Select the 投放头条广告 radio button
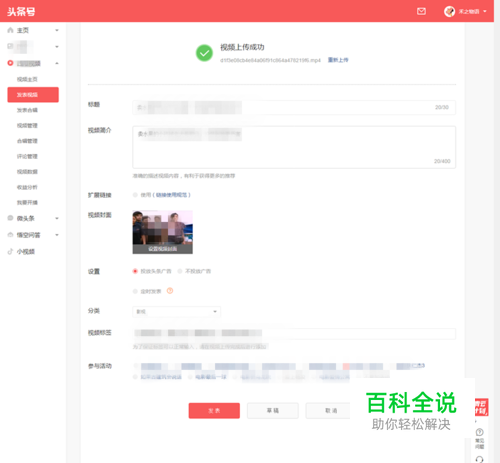 pyautogui.click(x=135, y=271)
